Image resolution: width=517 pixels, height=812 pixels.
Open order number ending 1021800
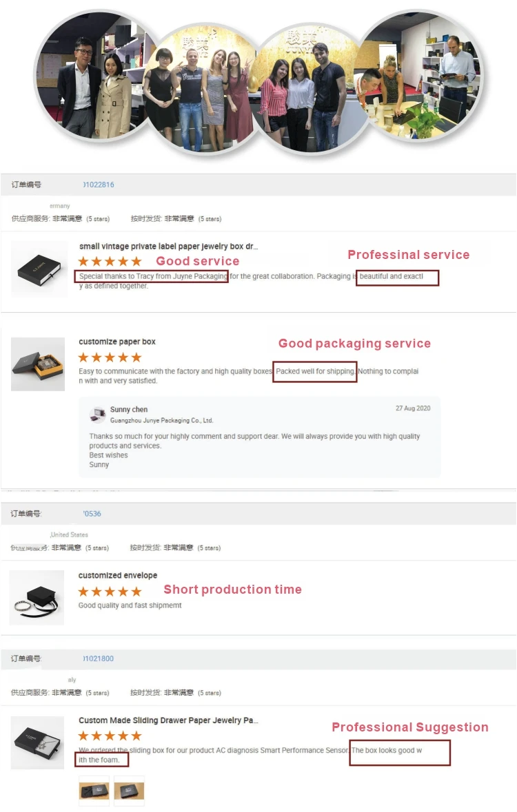pyautogui.click(x=99, y=658)
